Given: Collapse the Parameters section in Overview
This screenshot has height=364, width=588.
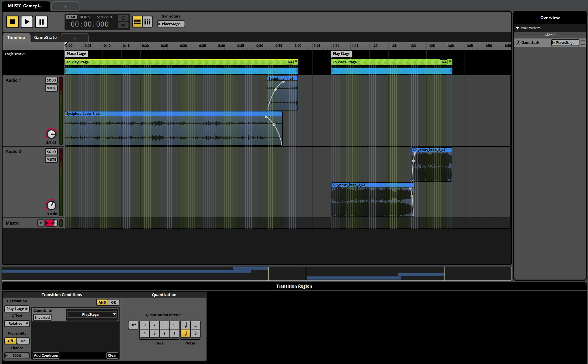Looking at the screenshot, I should pos(518,28).
